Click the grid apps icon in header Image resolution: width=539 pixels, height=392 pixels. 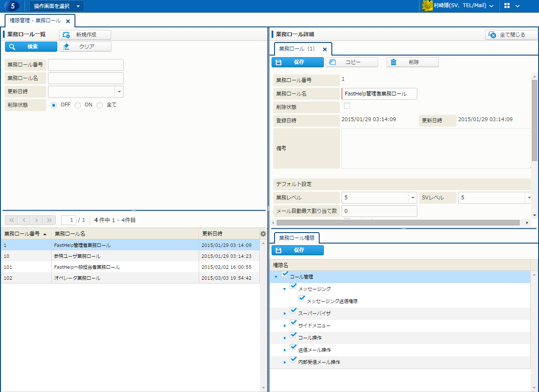pyautogui.click(x=507, y=6)
